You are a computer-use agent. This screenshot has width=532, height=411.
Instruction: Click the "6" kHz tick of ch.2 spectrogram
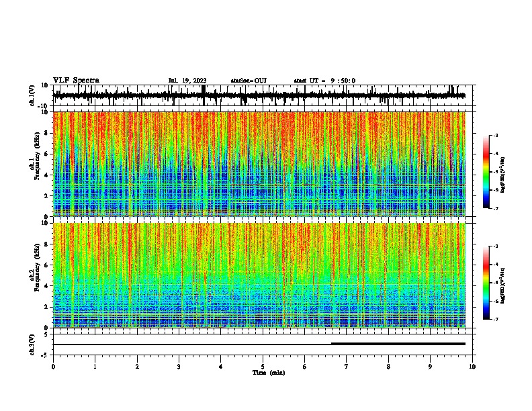coord(47,265)
